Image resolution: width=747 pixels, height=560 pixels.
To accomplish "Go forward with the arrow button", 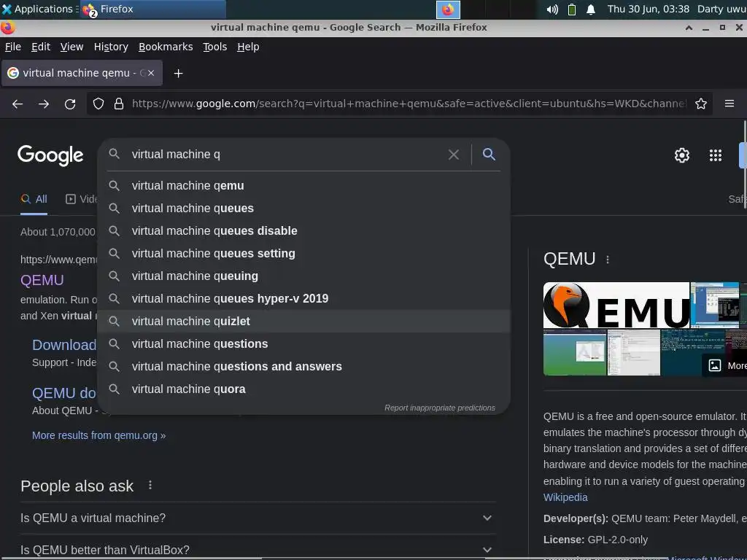I will click(x=44, y=104).
